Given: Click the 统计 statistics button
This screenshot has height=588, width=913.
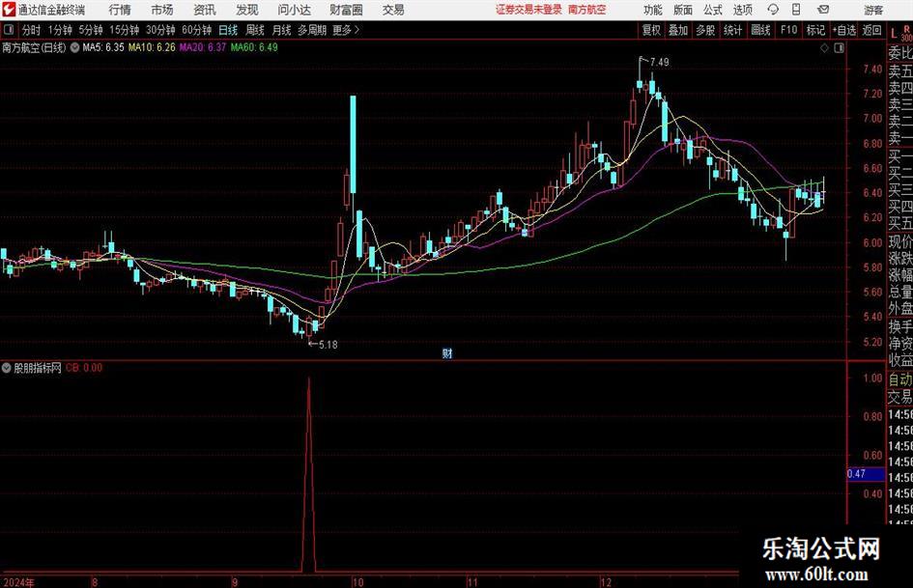Looking at the screenshot, I should pos(732,30).
